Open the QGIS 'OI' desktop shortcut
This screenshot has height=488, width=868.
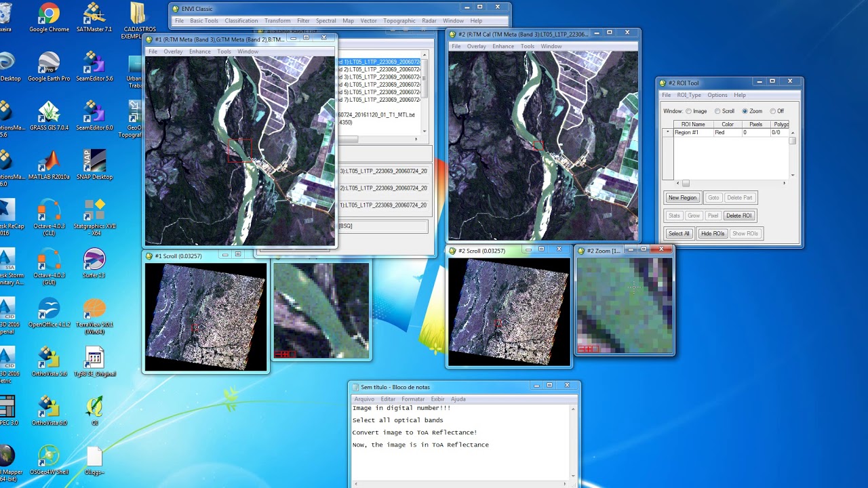coord(94,411)
